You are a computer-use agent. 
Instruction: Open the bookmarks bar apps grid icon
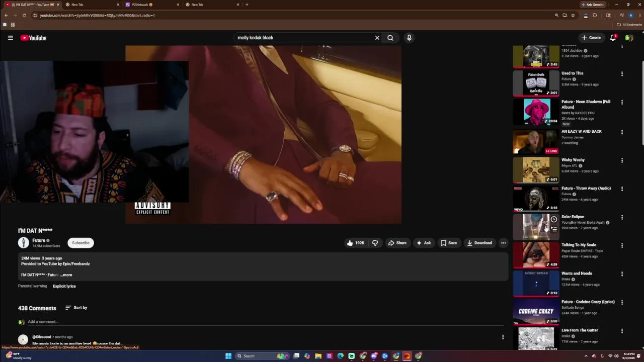[13, 25]
